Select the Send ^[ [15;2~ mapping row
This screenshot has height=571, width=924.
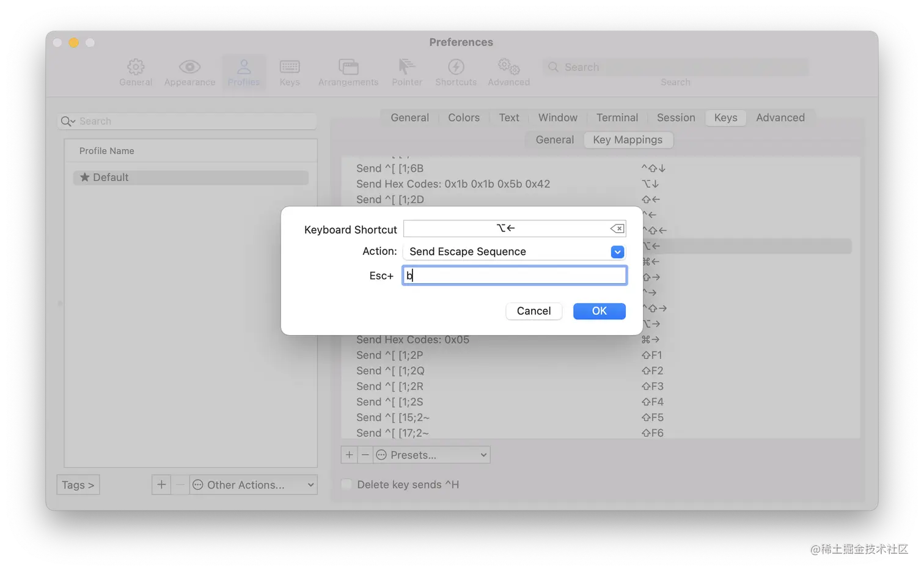coord(600,418)
